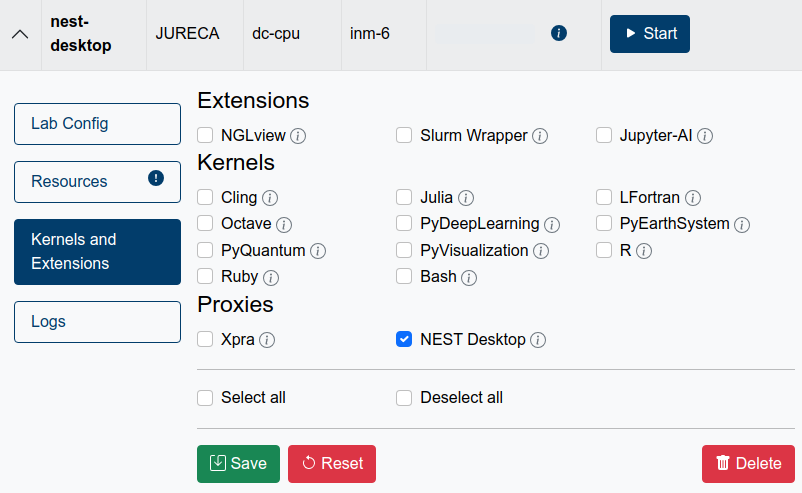The height and width of the screenshot is (493, 802).
Task: Click the Bash info icon
Action: (469, 278)
